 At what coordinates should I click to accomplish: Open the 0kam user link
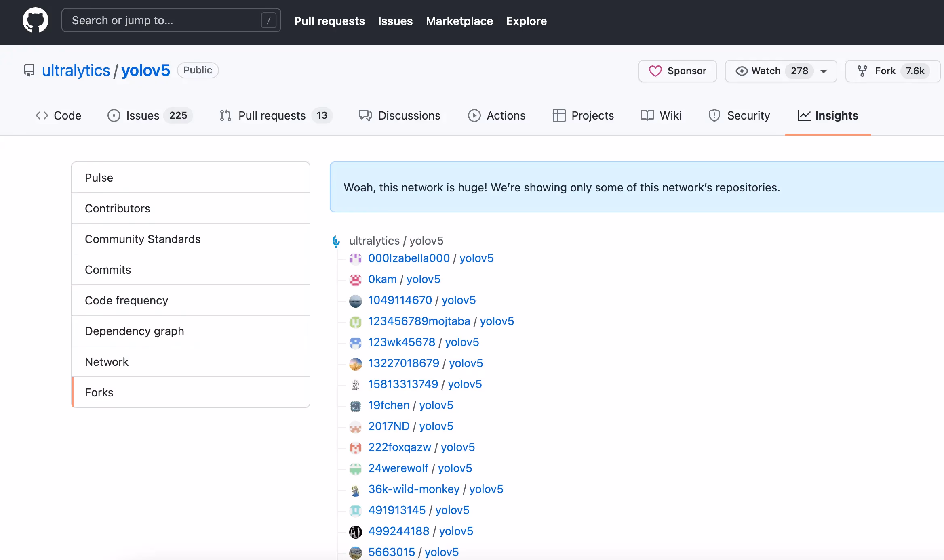tap(382, 279)
